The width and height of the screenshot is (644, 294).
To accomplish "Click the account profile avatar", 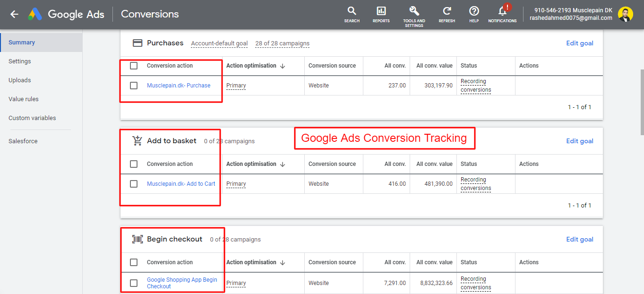I will (625, 14).
